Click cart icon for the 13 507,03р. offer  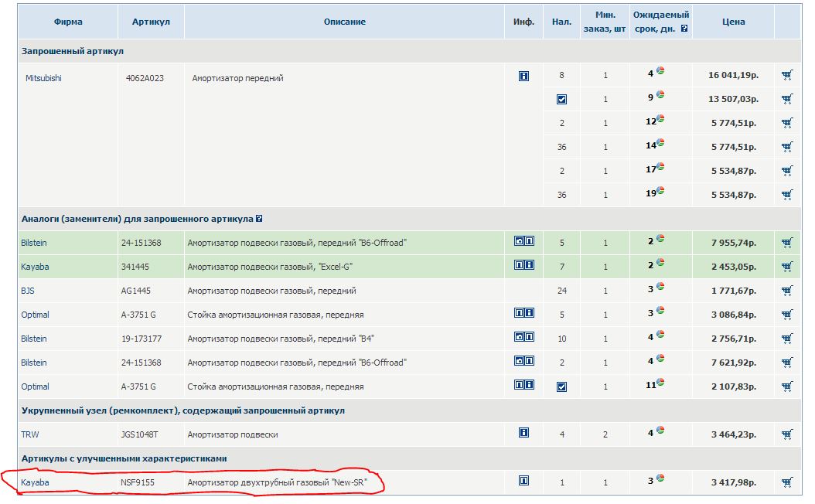[x=786, y=99]
